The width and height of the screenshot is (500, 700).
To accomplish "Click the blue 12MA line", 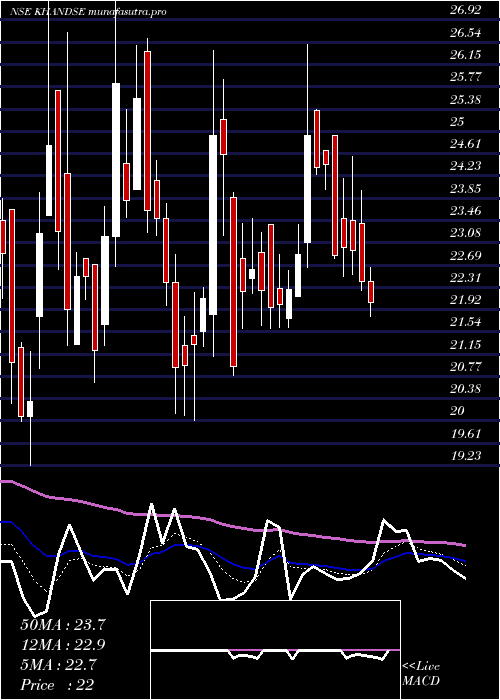I will [x=232, y=556].
